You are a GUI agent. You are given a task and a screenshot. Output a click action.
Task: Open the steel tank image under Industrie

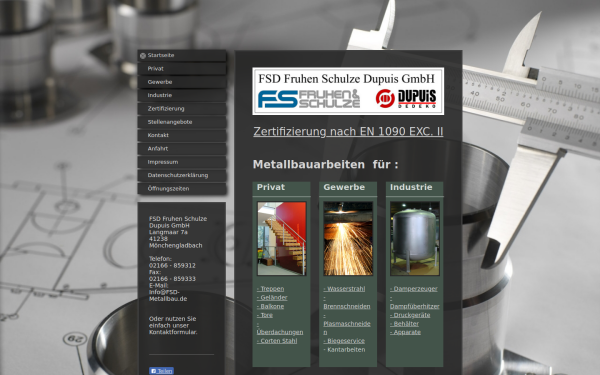tap(415, 239)
